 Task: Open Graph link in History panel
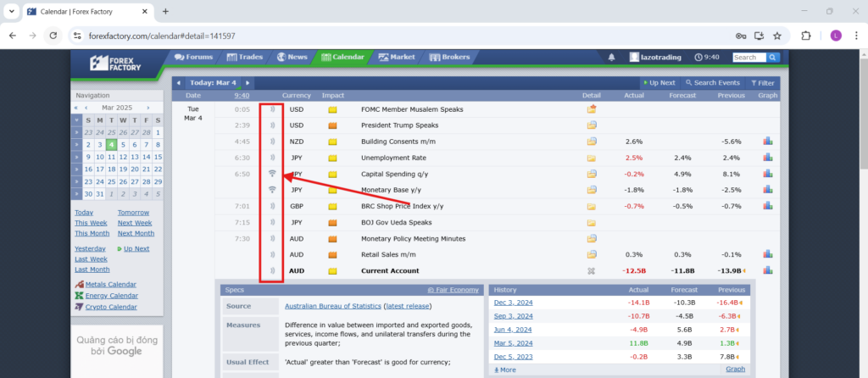pos(735,370)
